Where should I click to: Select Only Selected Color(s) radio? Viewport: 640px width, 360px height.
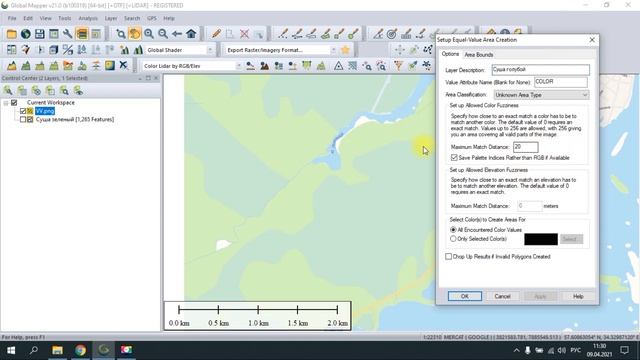click(x=453, y=239)
